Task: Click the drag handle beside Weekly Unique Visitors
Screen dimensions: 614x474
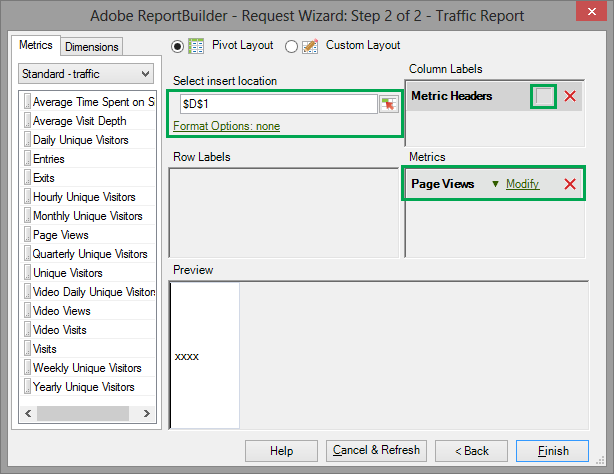Action: (x=27, y=367)
